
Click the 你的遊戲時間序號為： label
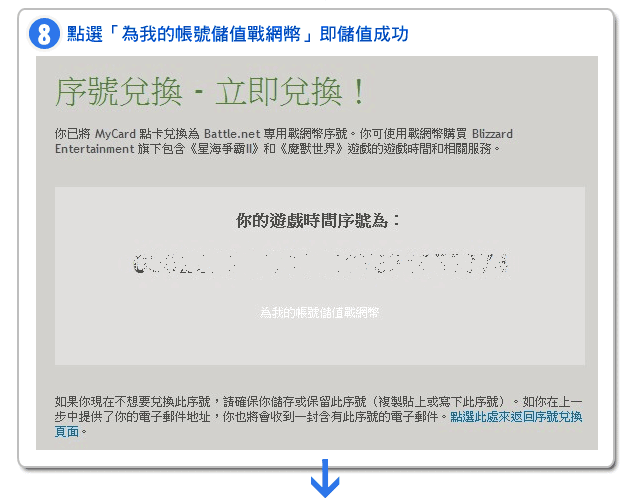(318, 221)
